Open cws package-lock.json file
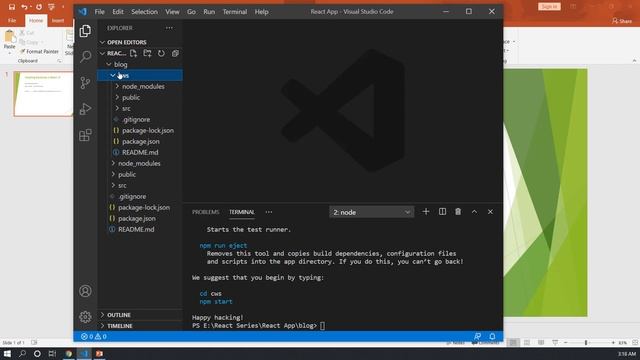Viewport: 640px width, 360px height. 140,130
